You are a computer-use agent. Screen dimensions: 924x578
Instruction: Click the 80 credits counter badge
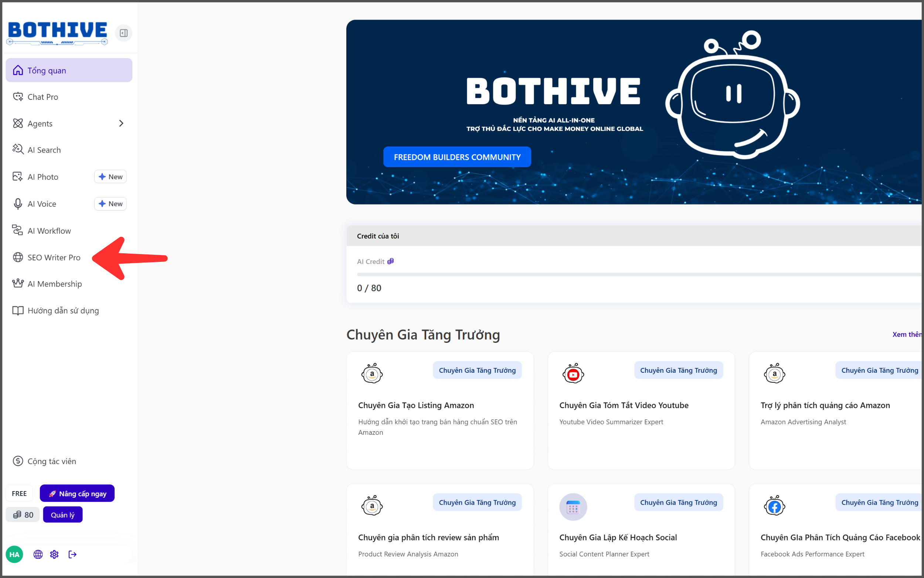23,515
